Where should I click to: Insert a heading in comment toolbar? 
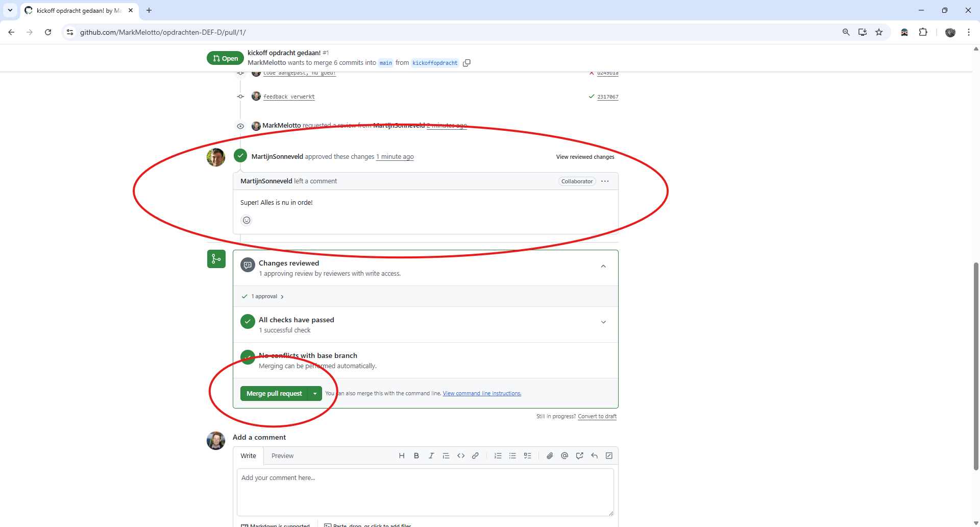(x=402, y=456)
